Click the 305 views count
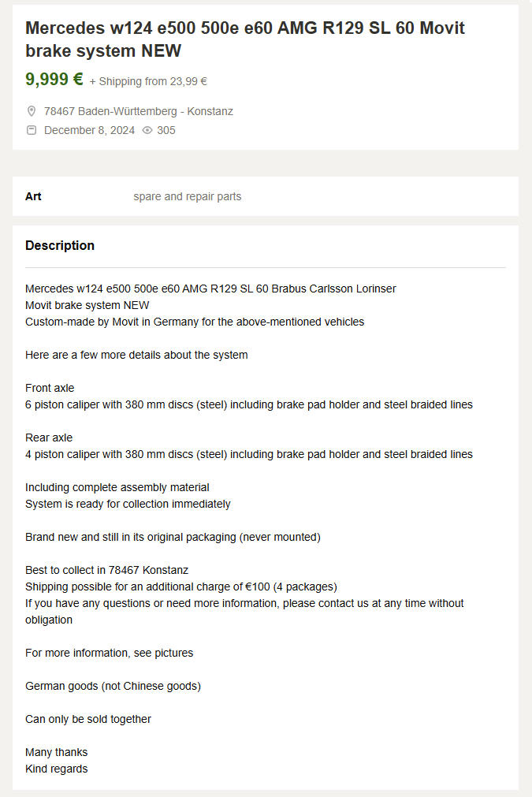 tap(166, 130)
